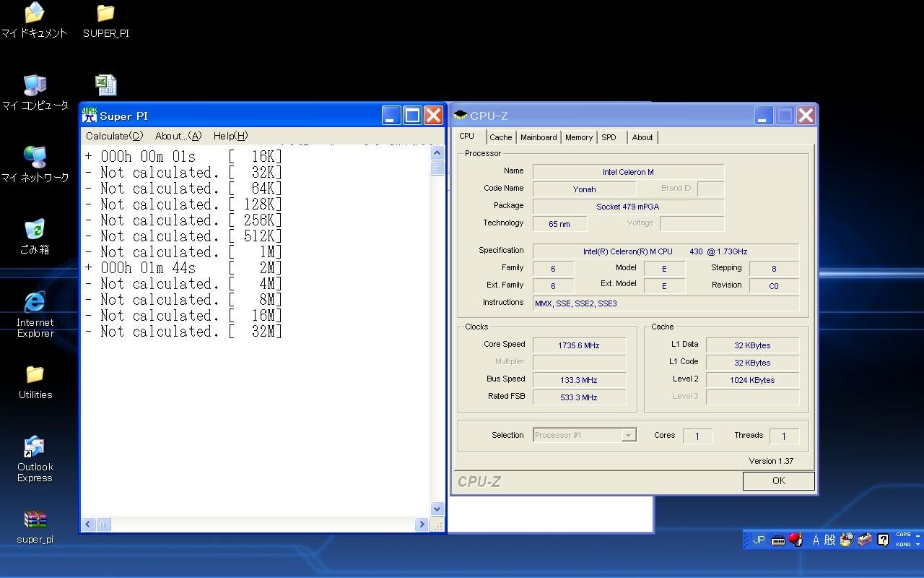Open the Utilities folder icon
The image size is (924, 578).
pos(35,375)
